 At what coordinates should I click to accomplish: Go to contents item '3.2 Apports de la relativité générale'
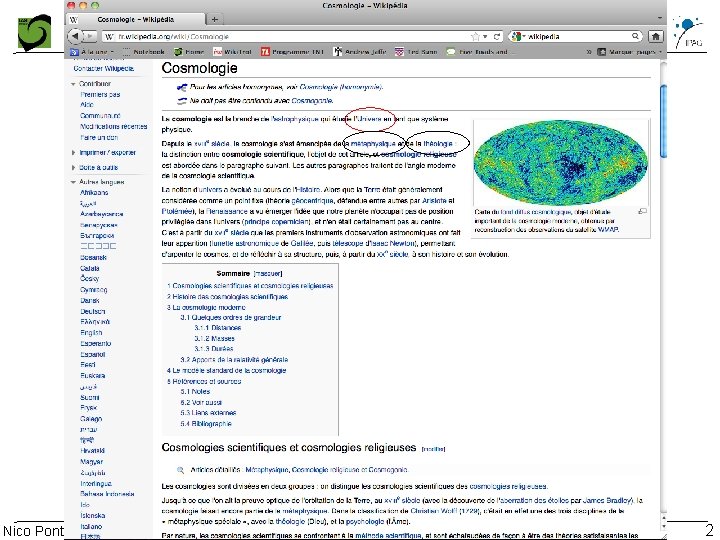pyautogui.click(x=234, y=360)
